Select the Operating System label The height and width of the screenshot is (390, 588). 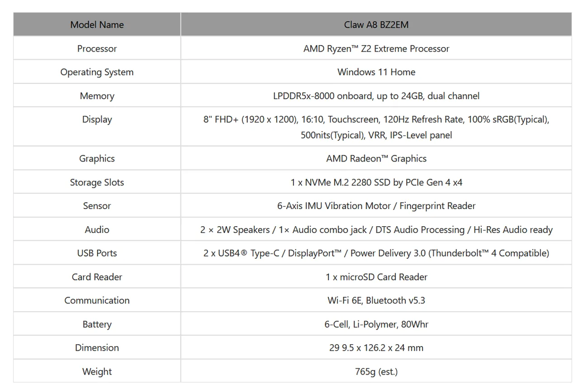point(97,72)
